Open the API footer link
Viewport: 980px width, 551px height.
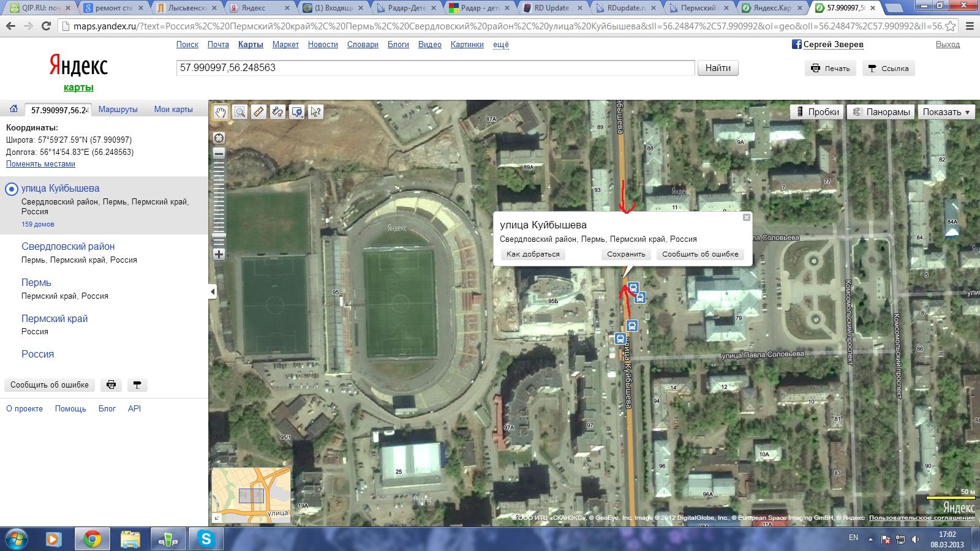134,409
